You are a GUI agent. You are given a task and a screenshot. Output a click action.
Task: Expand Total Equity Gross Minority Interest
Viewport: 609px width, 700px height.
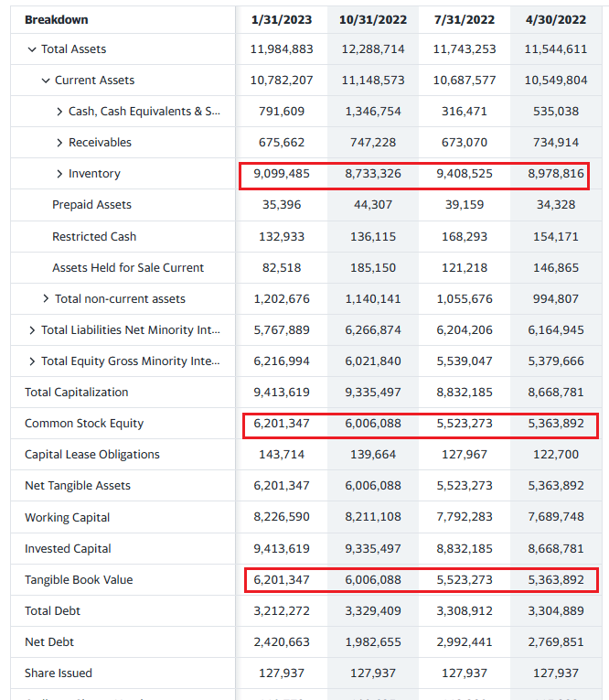33,361
